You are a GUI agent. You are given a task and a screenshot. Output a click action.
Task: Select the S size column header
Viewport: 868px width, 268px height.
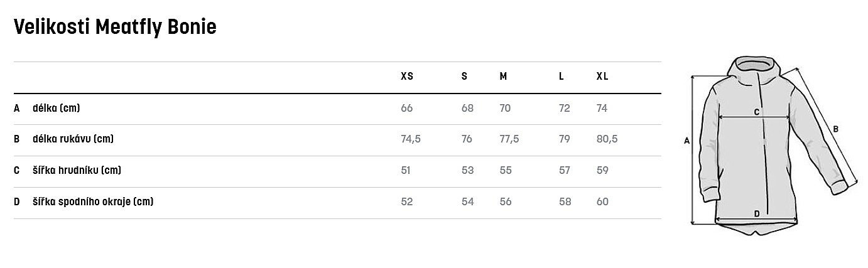[464, 77]
